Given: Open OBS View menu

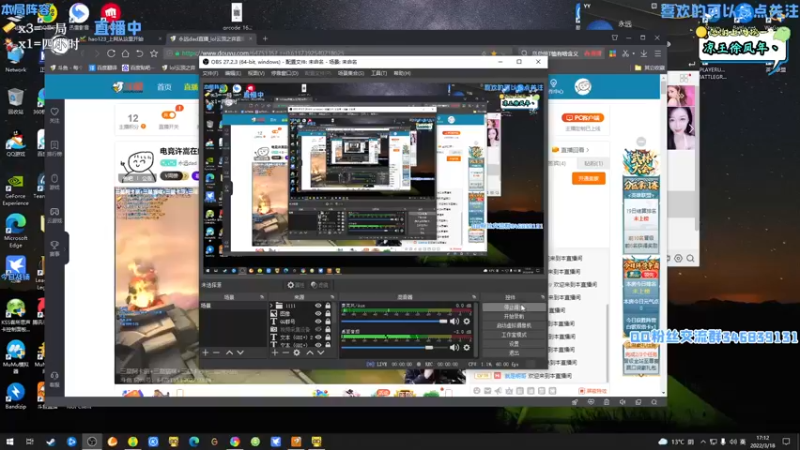Looking at the screenshot, I should point(256,73).
